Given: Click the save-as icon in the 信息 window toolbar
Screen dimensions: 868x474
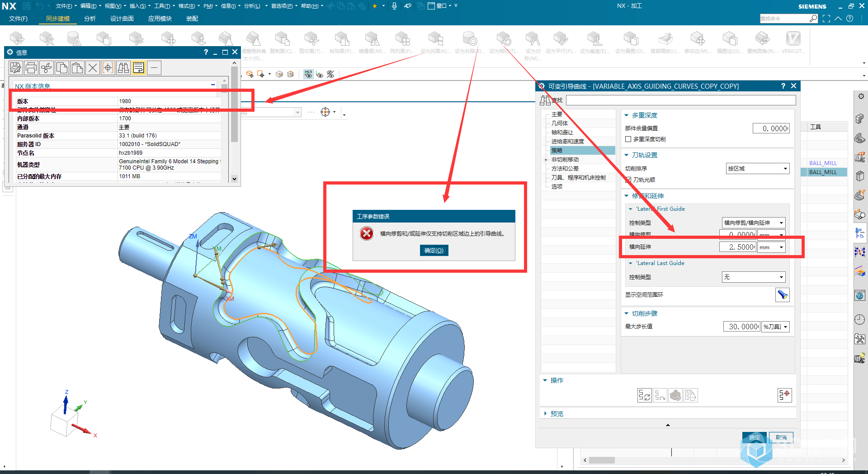Looking at the screenshot, I should (16, 68).
